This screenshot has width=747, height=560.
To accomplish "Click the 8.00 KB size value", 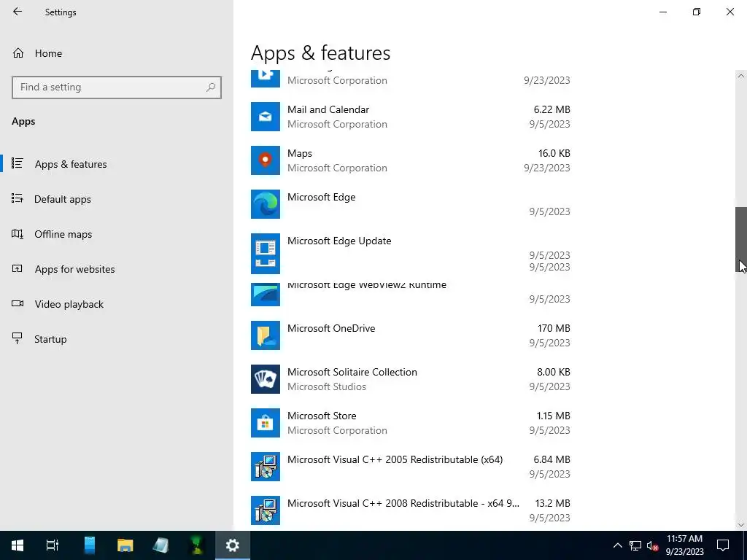I will (553, 373).
